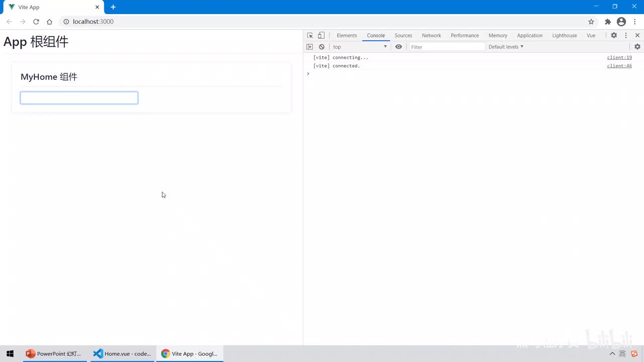The width and height of the screenshot is (644, 362).
Task: Open the client:19 source link
Action: [619, 57]
